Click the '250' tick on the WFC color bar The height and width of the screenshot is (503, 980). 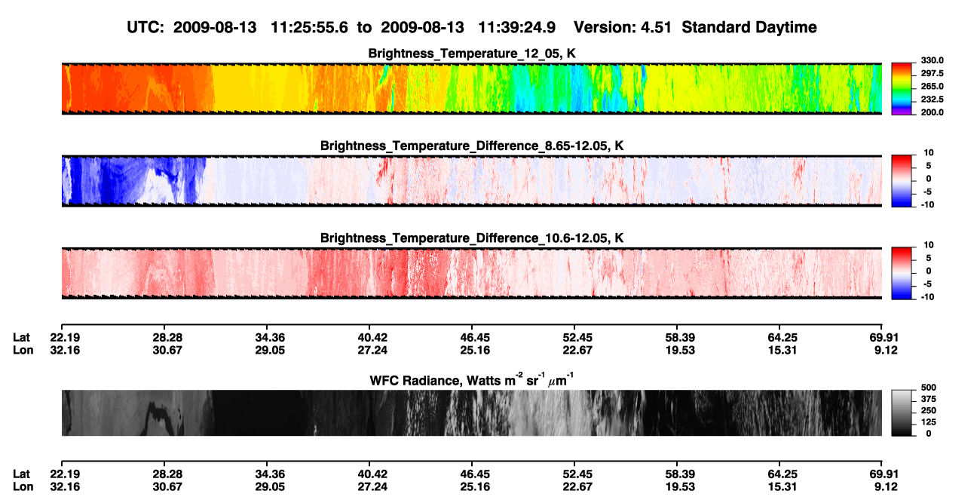[x=928, y=410]
